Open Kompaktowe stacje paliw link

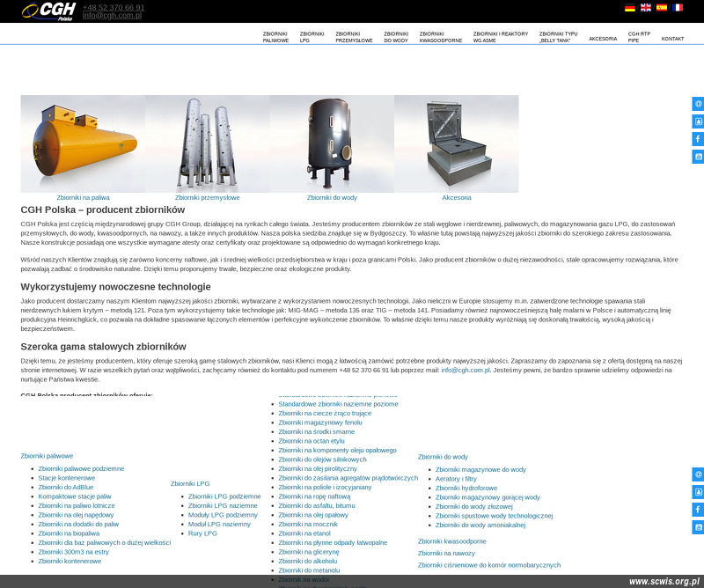(75, 496)
